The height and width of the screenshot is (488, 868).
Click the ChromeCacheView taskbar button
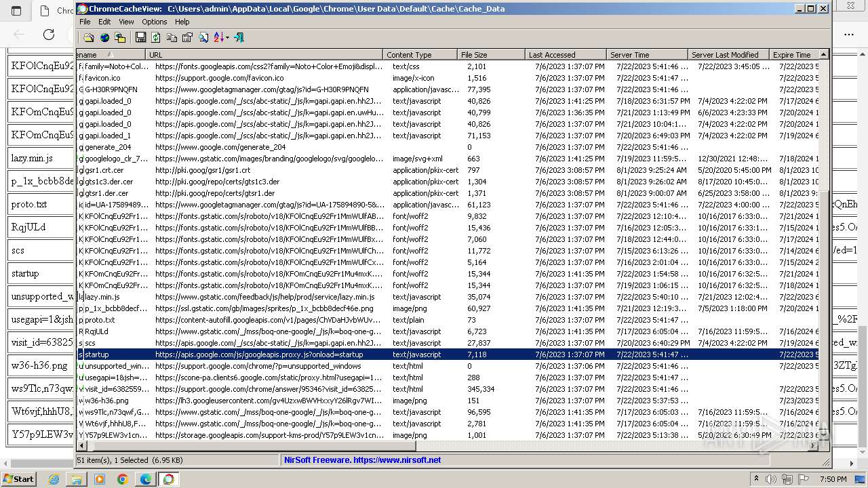pyautogui.click(x=168, y=479)
